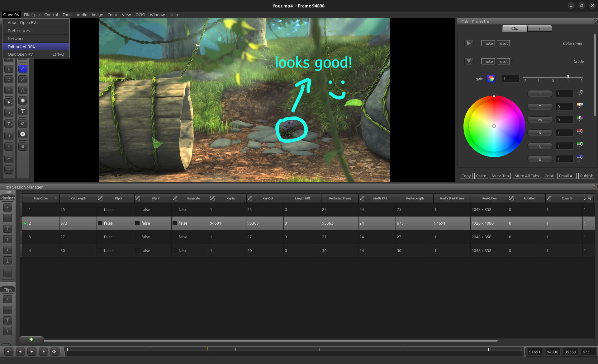Screen dimensions: 598x364
Task: Toggle Flip Y checkbox for row 2
Action: pyautogui.click(x=137, y=223)
